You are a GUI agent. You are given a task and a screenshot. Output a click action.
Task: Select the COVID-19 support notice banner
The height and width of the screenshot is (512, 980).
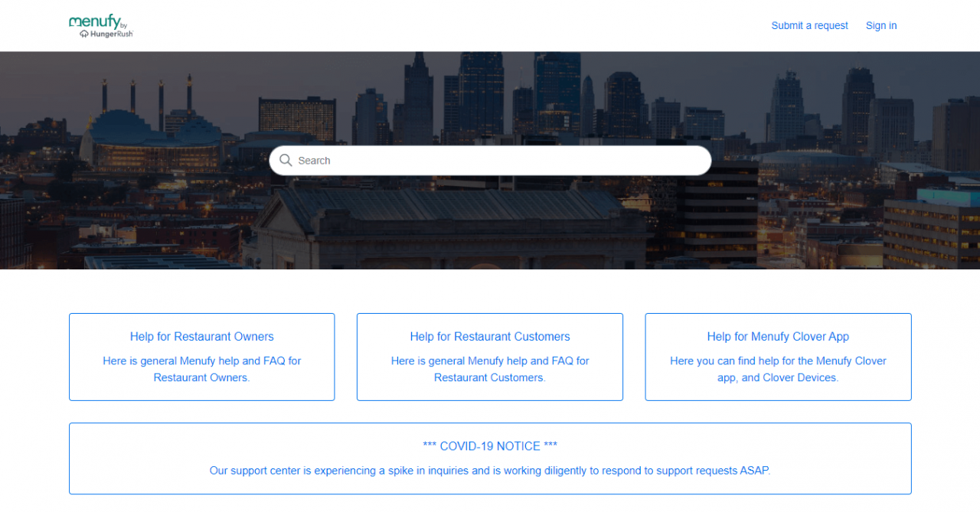[490, 458]
